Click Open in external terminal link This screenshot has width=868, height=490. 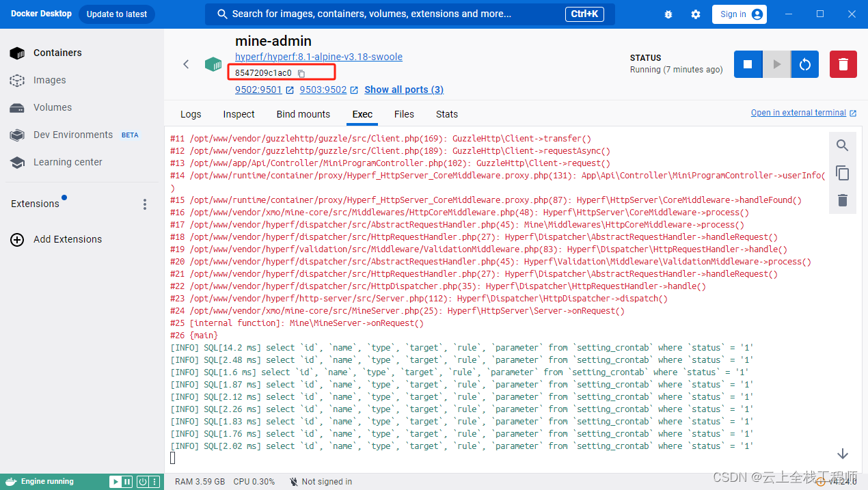click(804, 113)
